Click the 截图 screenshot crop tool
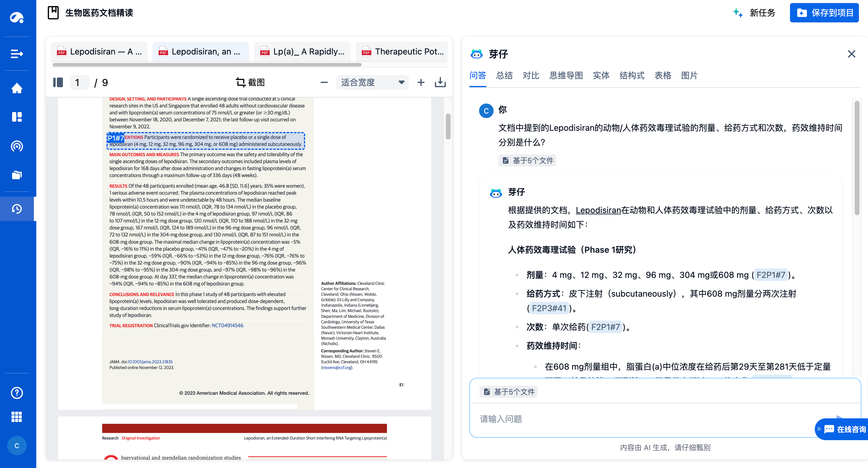 [250, 83]
